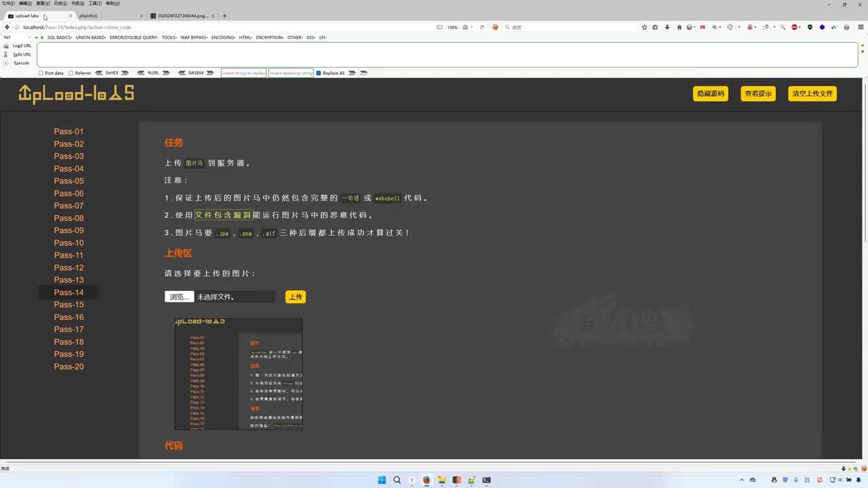Open Pass-20 in sidebar

click(x=69, y=367)
